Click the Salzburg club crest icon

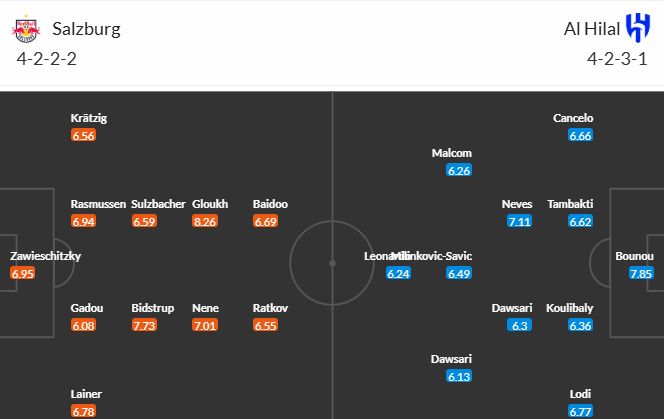[26, 29]
